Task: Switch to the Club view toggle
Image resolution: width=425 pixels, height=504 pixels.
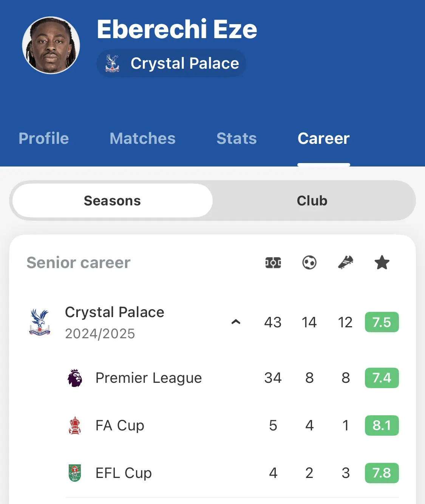Action: tap(312, 200)
